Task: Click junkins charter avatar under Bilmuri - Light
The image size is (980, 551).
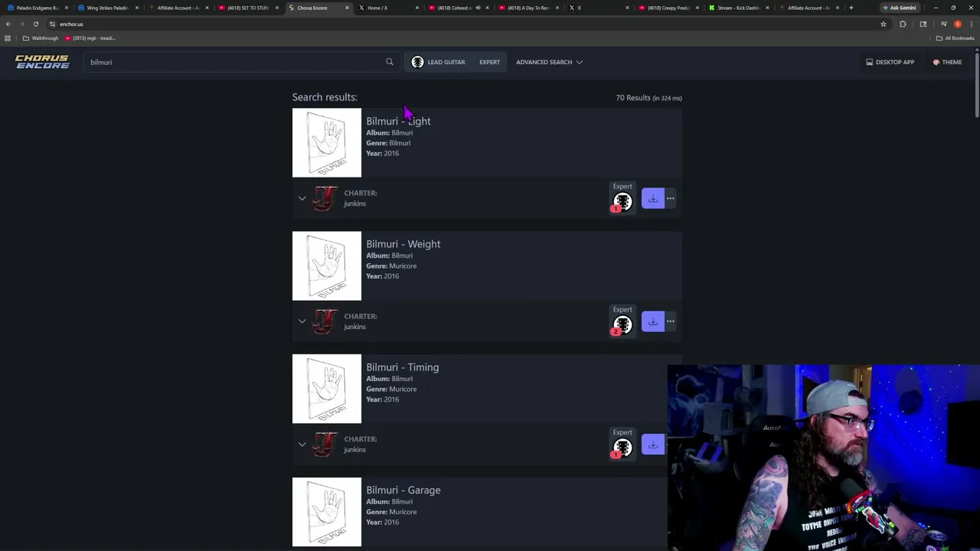Action: (x=325, y=198)
